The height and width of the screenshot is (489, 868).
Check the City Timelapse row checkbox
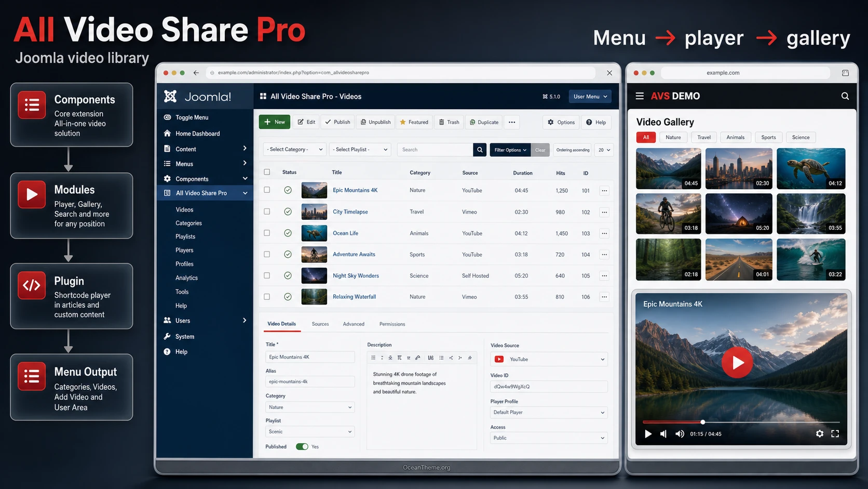click(267, 212)
